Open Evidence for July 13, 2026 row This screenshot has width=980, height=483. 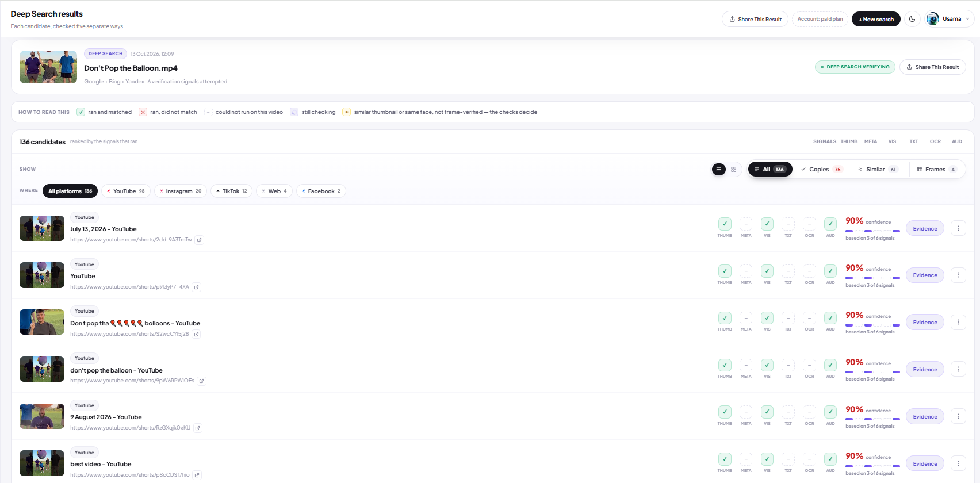pos(925,228)
